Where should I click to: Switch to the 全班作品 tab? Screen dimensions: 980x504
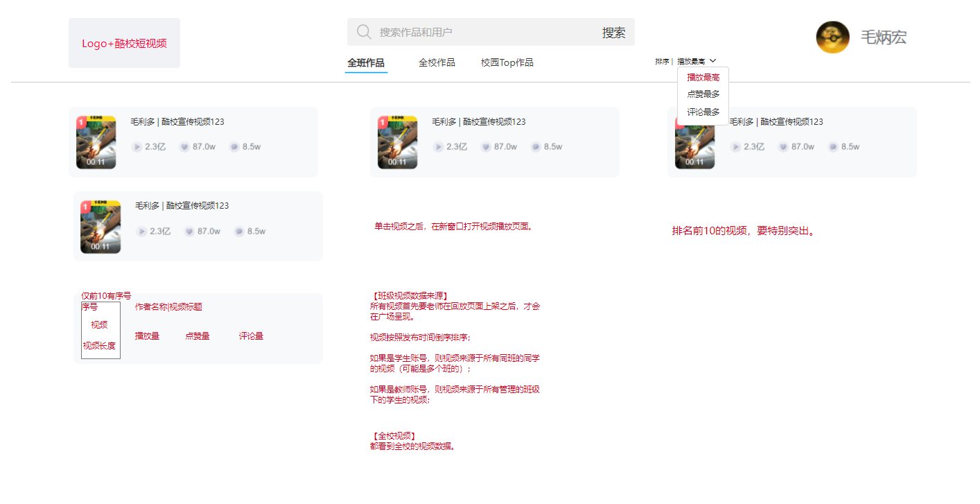(x=366, y=63)
